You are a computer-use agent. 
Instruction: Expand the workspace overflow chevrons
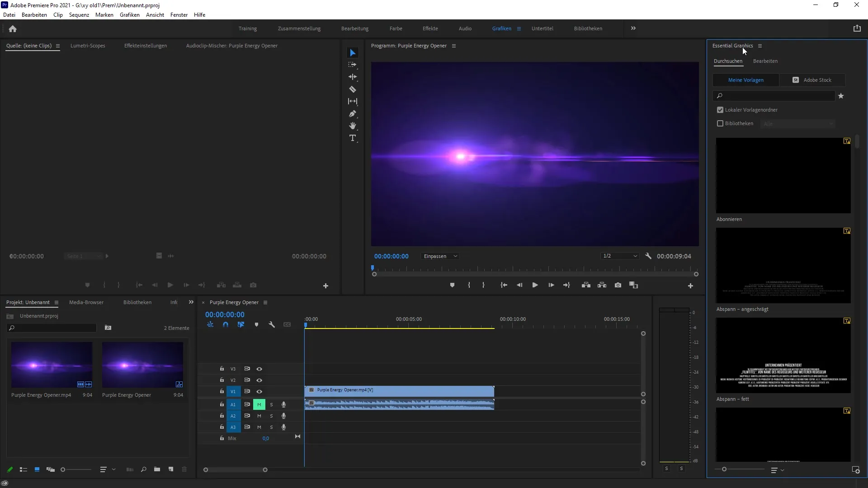pos(633,28)
